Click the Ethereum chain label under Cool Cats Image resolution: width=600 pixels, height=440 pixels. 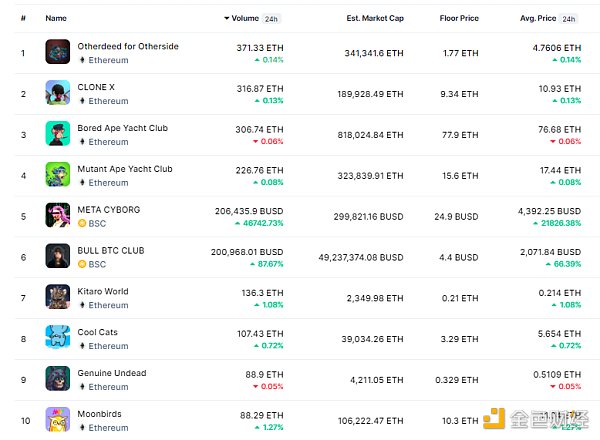click(108, 346)
